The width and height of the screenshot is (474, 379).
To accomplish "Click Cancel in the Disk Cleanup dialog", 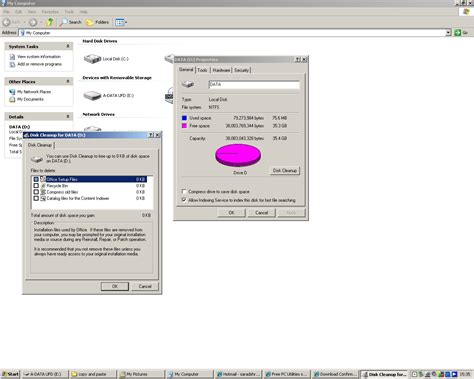I will (x=145, y=286).
